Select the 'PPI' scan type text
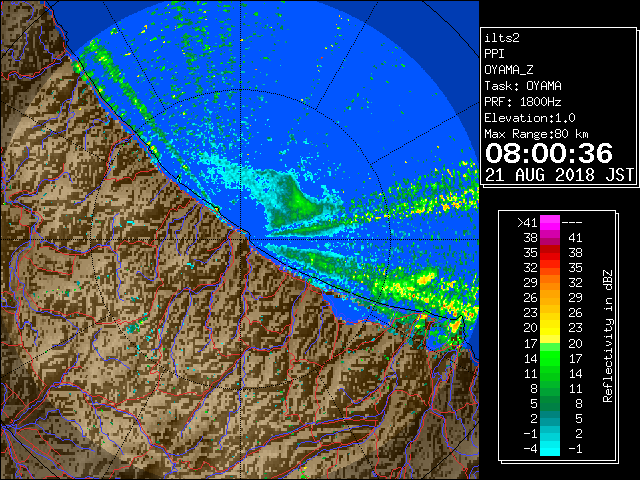The height and width of the screenshot is (480, 640). click(494, 54)
